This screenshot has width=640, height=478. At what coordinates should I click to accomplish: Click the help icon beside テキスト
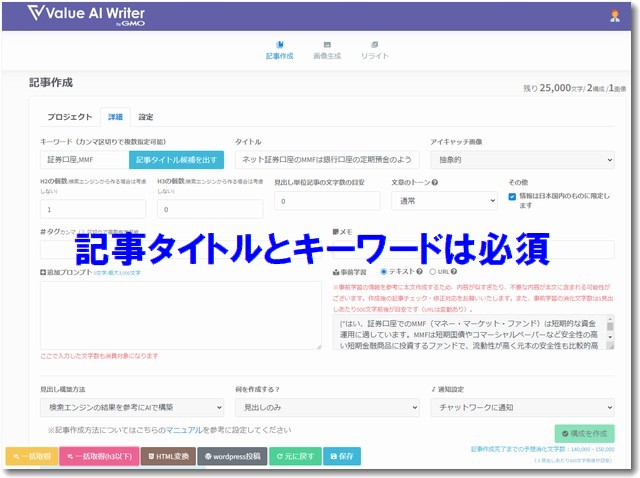point(419,271)
